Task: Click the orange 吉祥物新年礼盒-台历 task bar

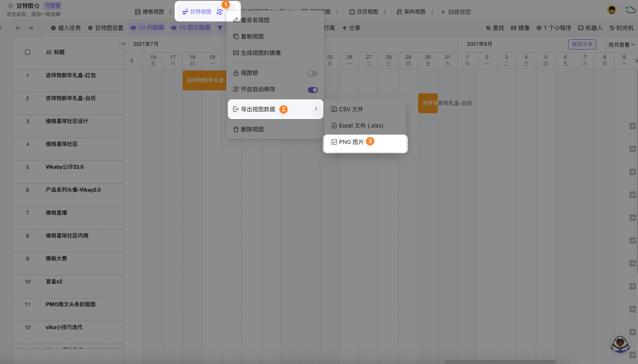Action: point(428,103)
